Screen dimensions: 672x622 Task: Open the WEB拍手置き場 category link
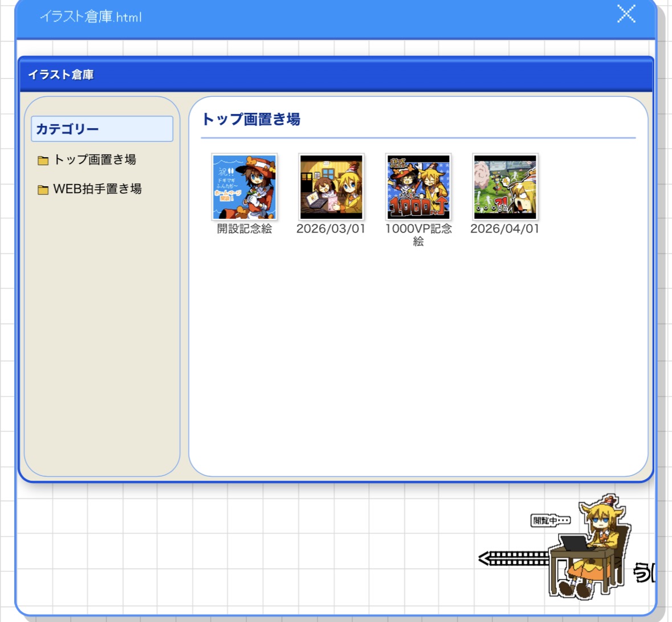point(97,189)
